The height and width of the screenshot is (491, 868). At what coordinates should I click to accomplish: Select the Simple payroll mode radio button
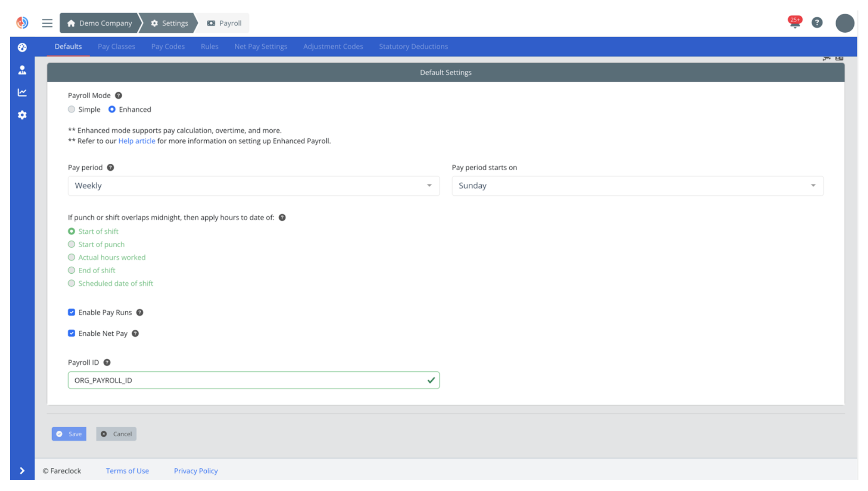coord(71,109)
